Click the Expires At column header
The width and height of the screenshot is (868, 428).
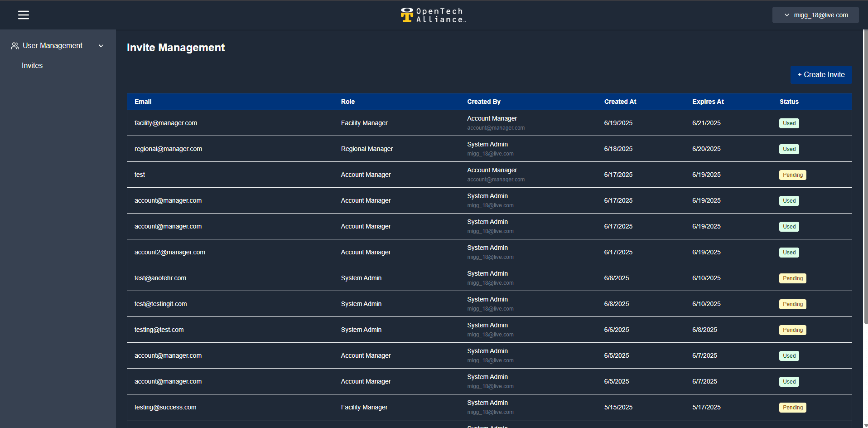708,102
